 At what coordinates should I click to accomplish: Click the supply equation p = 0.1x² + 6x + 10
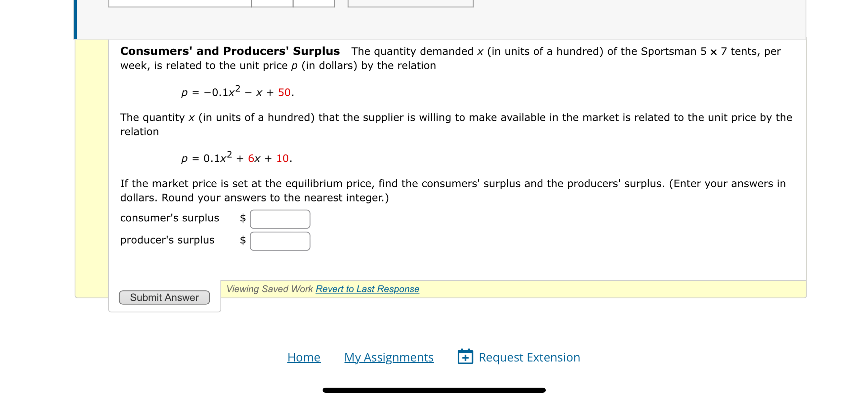tap(236, 158)
